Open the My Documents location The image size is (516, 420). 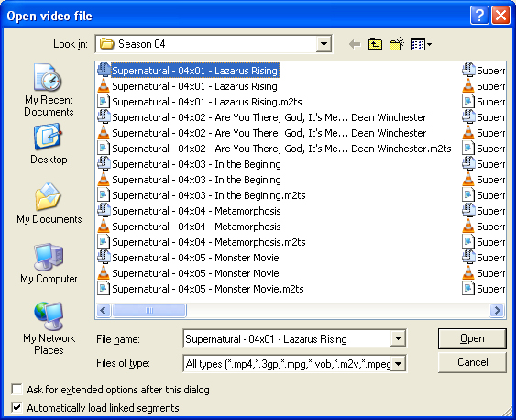click(x=49, y=204)
